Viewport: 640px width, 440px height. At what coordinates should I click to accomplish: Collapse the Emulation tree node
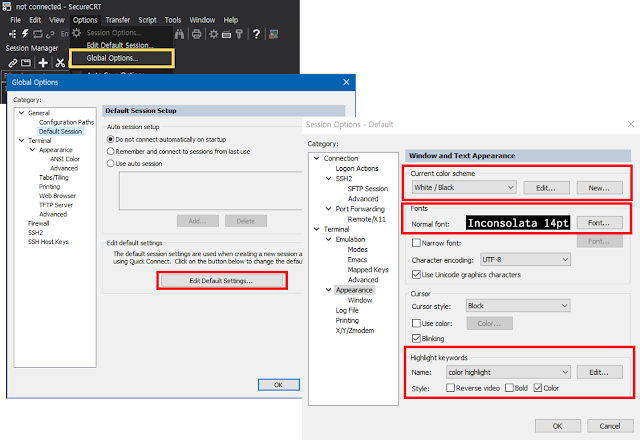click(x=328, y=239)
